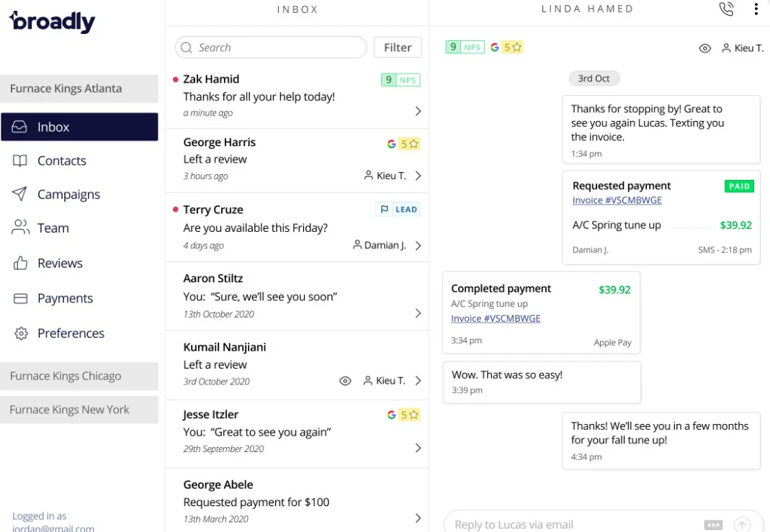Open Zak Hamid conversation via chevron

point(418,112)
